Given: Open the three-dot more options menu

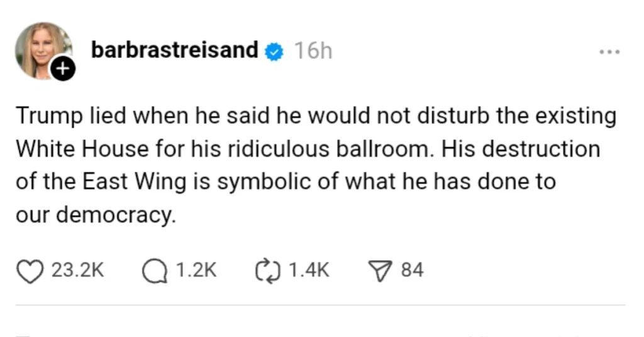Looking at the screenshot, I should 609,52.
